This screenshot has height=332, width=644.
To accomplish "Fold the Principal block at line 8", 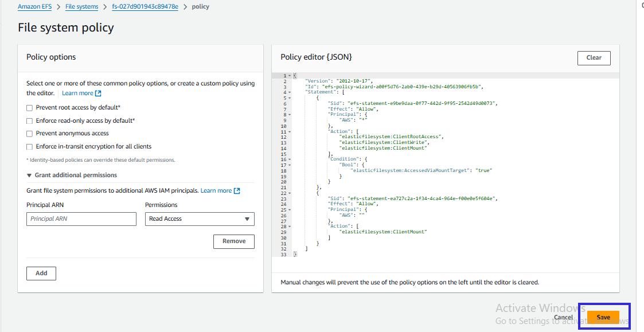I will click(290, 115).
